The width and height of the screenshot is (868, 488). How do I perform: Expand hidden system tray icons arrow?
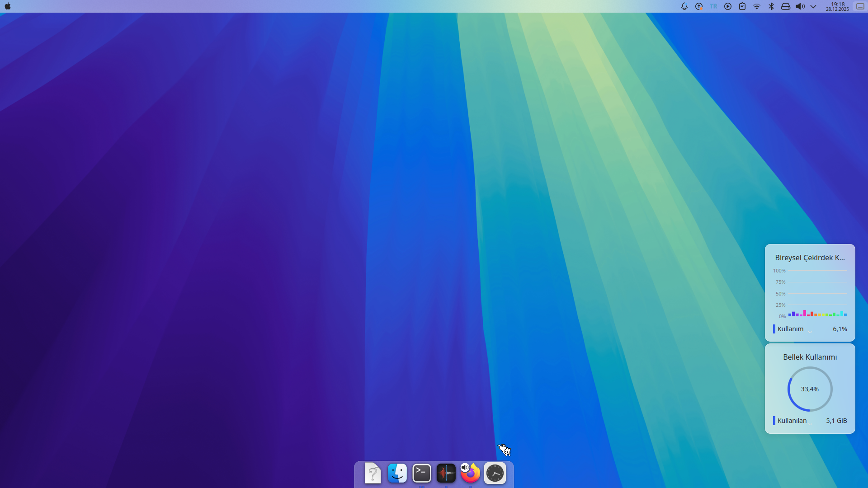click(813, 6)
